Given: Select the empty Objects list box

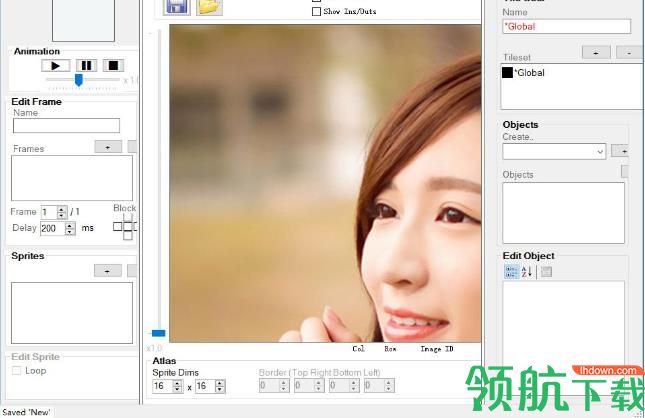Looking at the screenshot, I should (x=563, y=213).
